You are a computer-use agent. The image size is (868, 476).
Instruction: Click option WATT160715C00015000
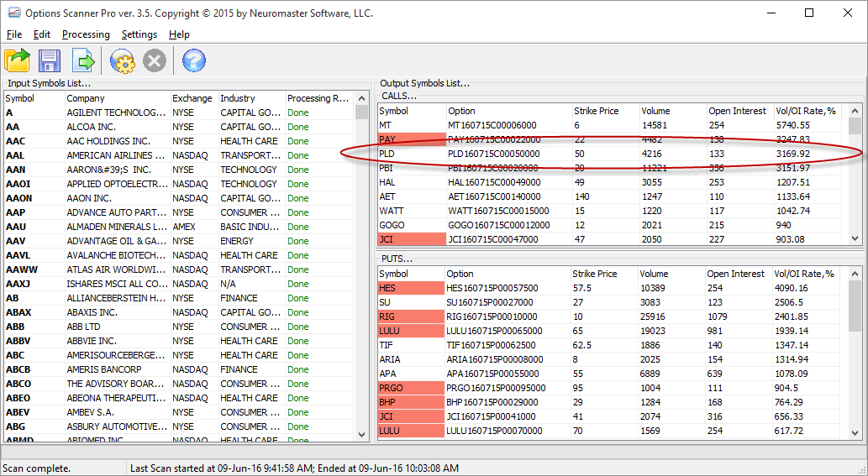click(x=498, y=212)
